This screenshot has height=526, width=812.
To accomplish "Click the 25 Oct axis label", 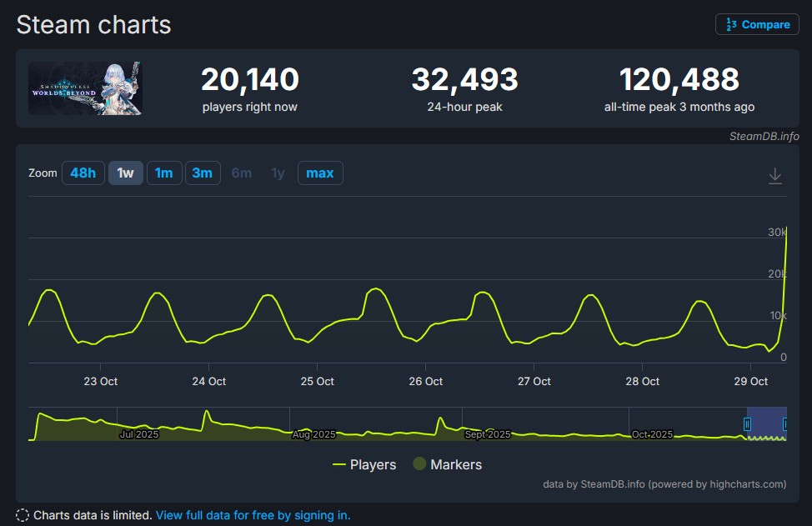I will point(317,381).
